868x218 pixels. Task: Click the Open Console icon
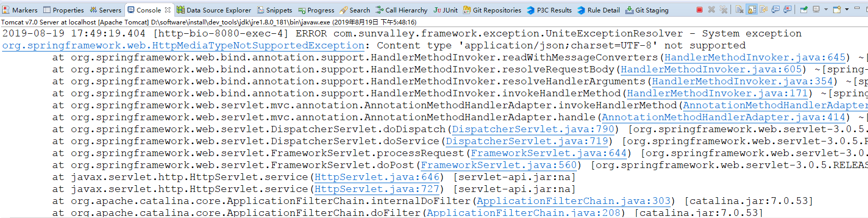coord(837,9)
